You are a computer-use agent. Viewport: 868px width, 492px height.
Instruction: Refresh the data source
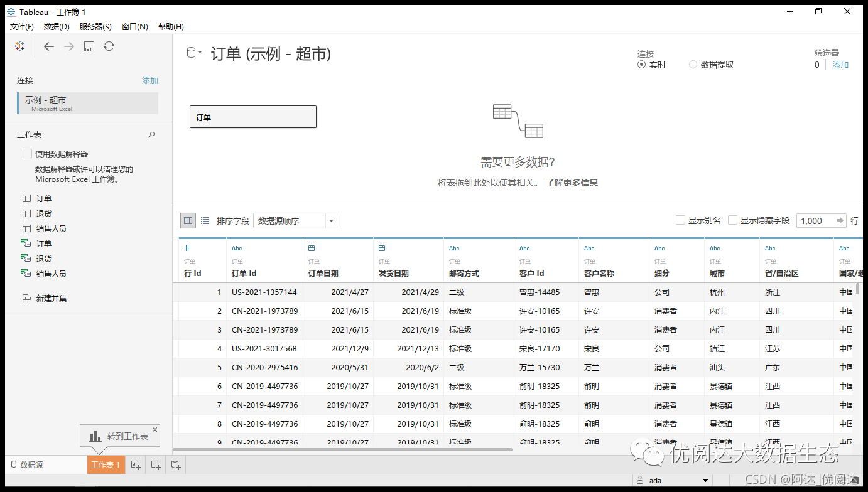point(109,46)
